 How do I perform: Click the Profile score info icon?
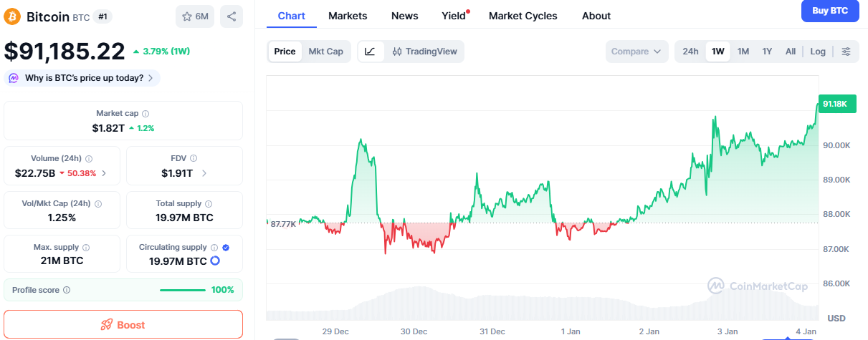67,290
